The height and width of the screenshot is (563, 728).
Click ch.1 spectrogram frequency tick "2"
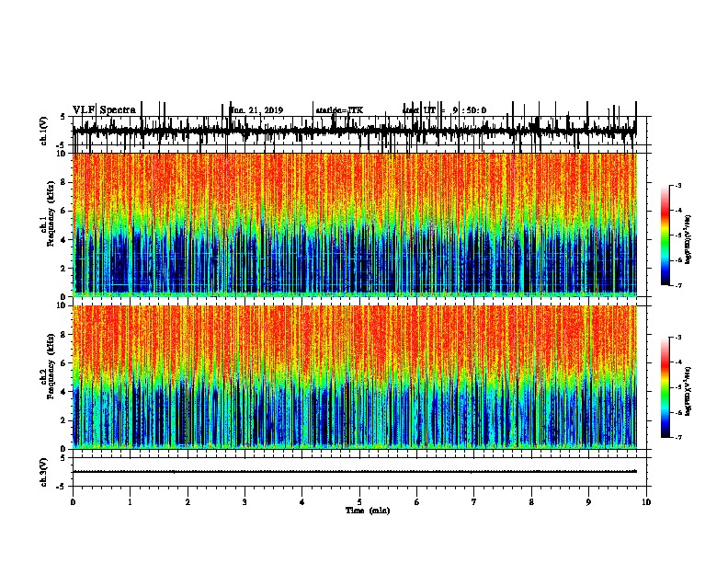pyautogui.click(x=63, y=268)
